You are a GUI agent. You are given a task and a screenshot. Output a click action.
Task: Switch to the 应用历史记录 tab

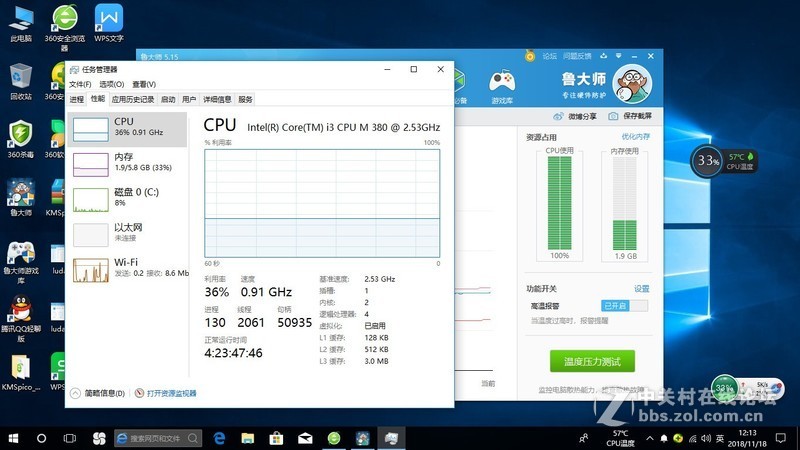[x=133, y=99]
